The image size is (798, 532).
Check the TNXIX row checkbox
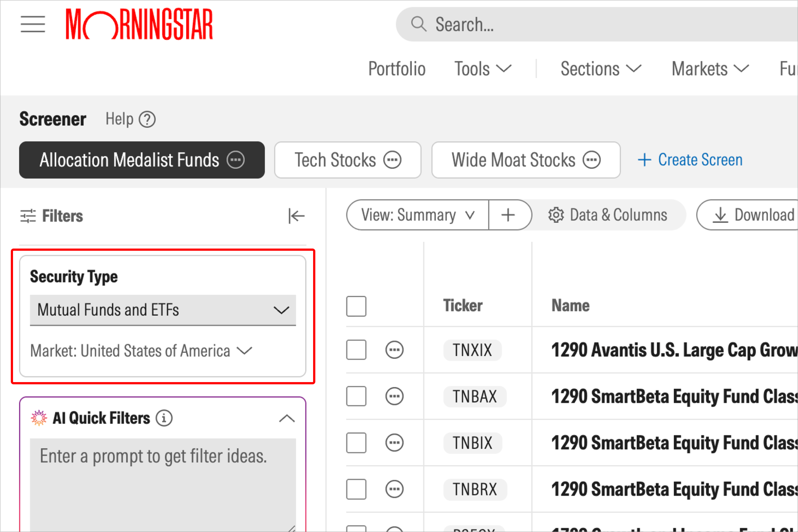[x=356, y=350]
